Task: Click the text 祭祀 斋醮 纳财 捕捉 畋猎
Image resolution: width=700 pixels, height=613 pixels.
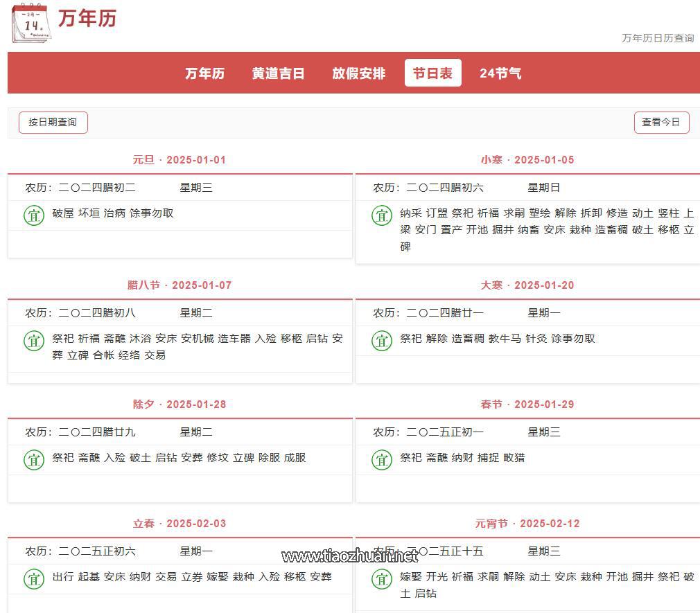Action: point(462,458)
